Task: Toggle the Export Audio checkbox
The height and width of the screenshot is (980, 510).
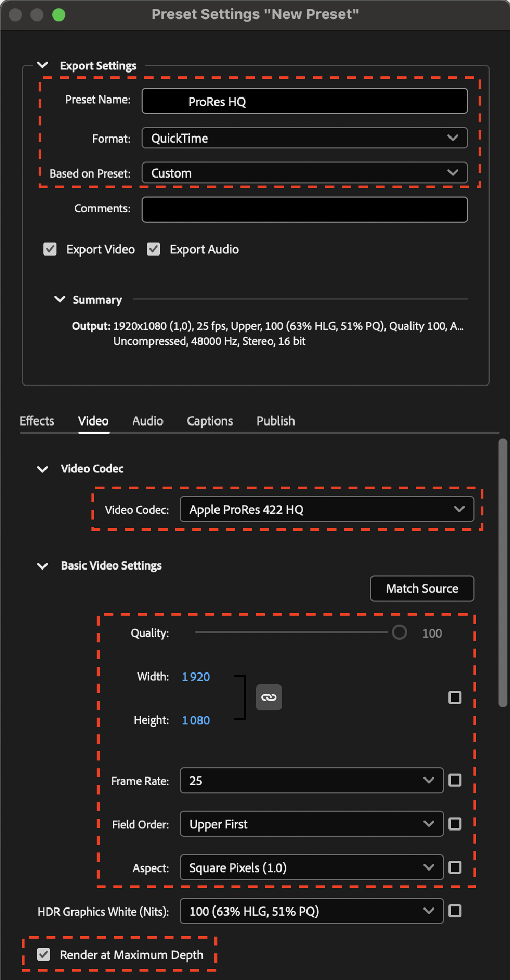Action: tap(154, 249)
